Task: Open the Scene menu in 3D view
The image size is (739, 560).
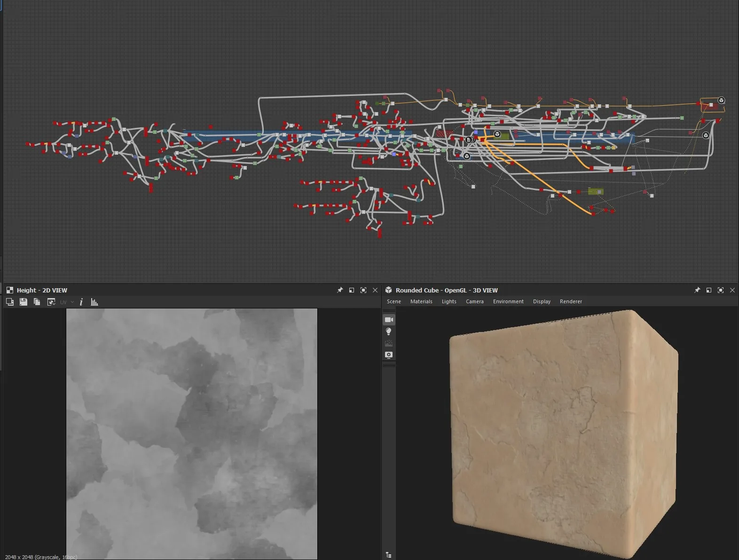Action: (x=394, y=301)
